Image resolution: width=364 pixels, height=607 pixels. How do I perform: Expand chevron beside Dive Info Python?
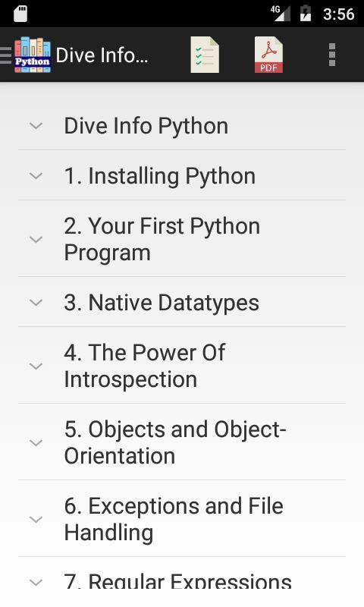pyautogui.click(x=36, y=126)
